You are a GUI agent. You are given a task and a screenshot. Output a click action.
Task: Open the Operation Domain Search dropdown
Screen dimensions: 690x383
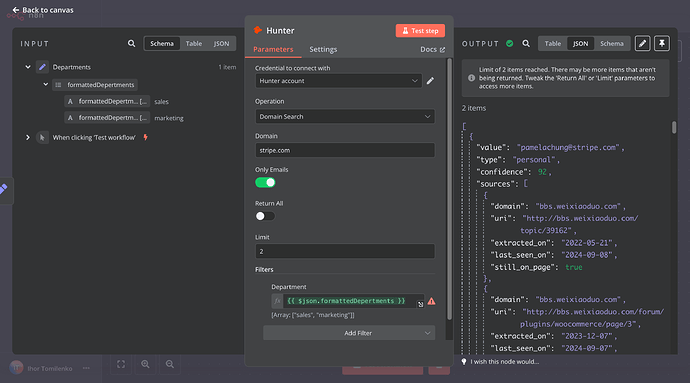coord(345,116)
